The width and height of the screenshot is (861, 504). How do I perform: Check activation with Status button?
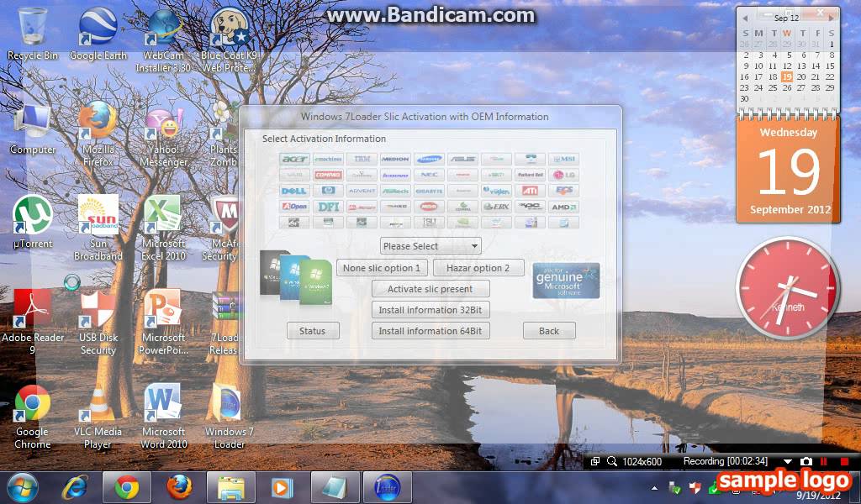[x=313, y=331]
